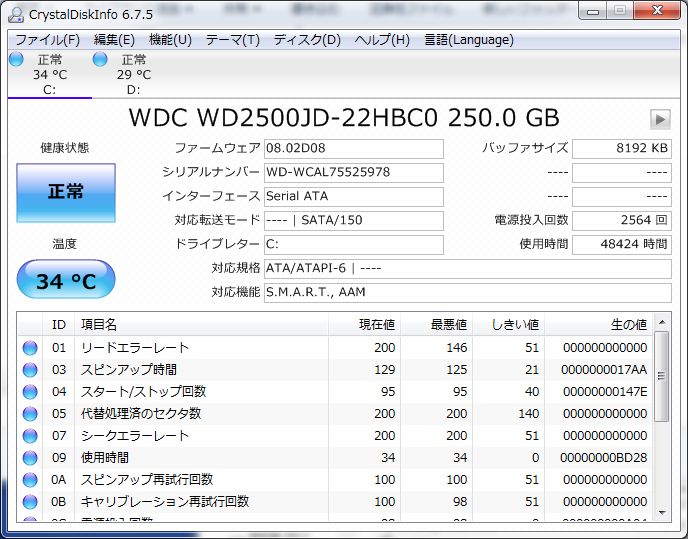Select the D: drive tab at 29 °C
This screenshot has height=539, width=688.
(133, 75)
